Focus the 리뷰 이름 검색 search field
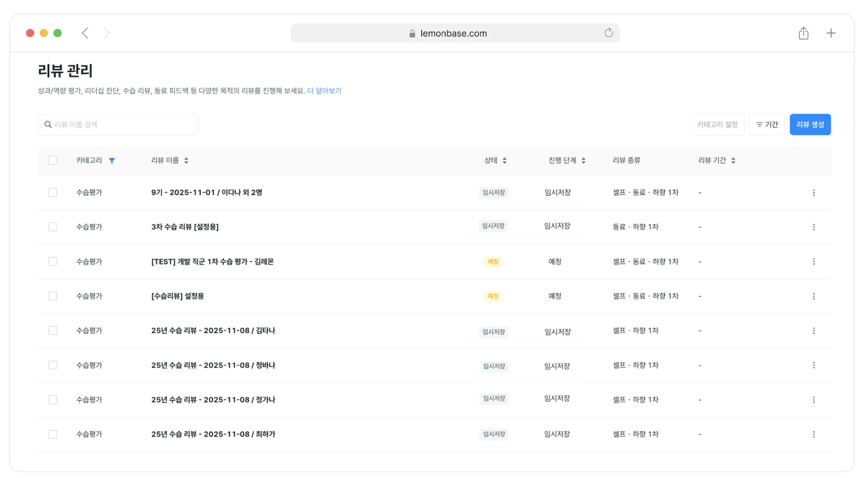 [x=118, y=124]
